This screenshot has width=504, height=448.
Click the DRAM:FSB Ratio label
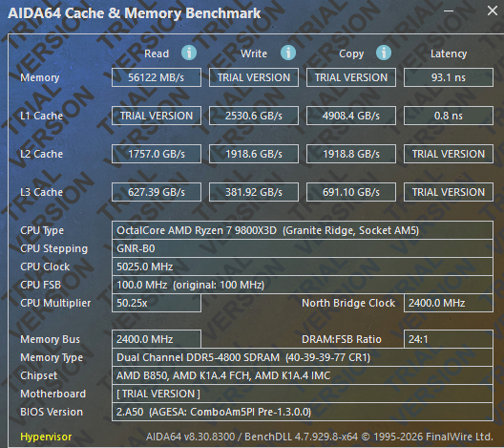(x=342, y=339)
